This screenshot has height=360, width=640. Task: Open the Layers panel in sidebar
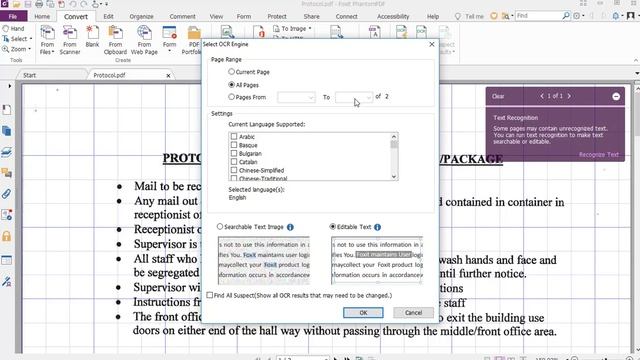7,152
